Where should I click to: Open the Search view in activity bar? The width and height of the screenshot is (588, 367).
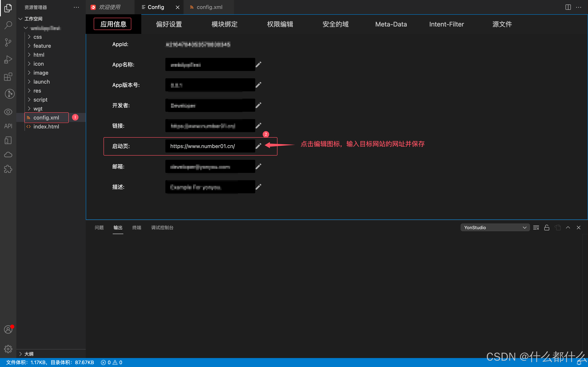tap(8, 25)
